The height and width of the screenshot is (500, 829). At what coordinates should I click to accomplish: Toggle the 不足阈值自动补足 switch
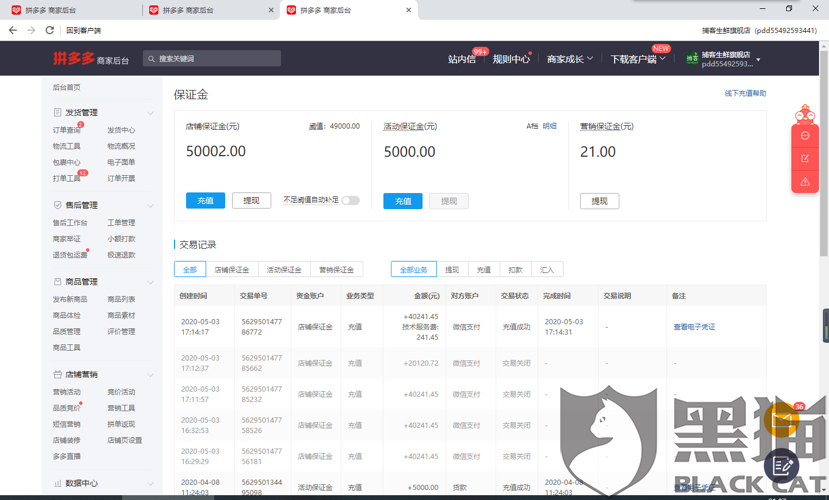click(x=351, y=200)
